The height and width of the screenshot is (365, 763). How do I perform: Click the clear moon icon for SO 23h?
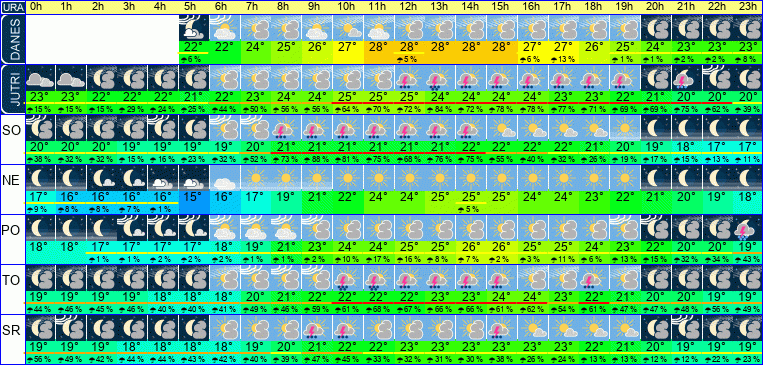(x=748, y=128)
